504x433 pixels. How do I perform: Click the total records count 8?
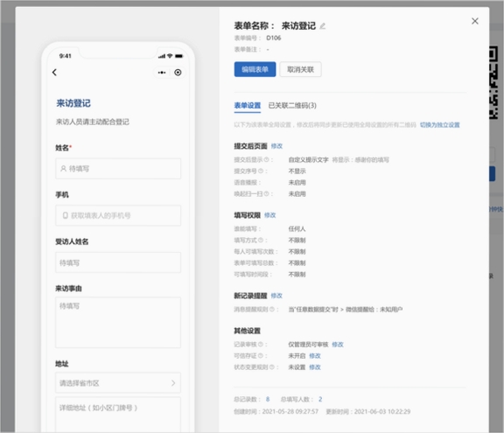pos(268,399)
